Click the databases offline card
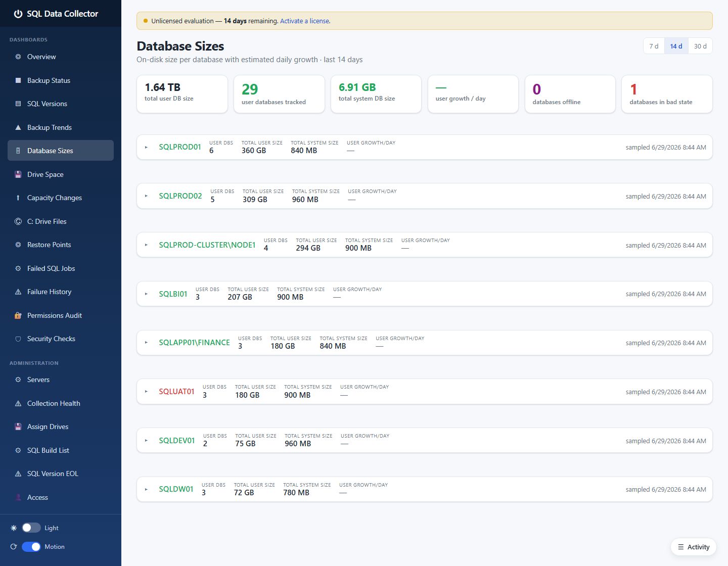 570,94
